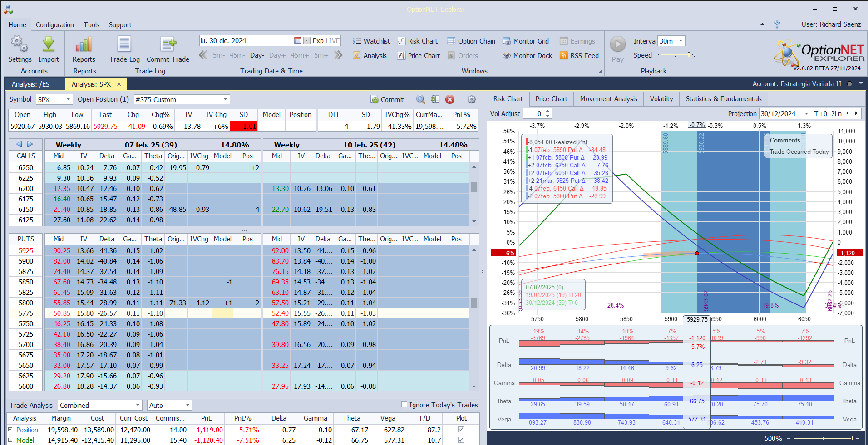The height and width of the screenshot is (445, 868).
Task: Open the Movement Analysis tab
Action: (608, 99)
